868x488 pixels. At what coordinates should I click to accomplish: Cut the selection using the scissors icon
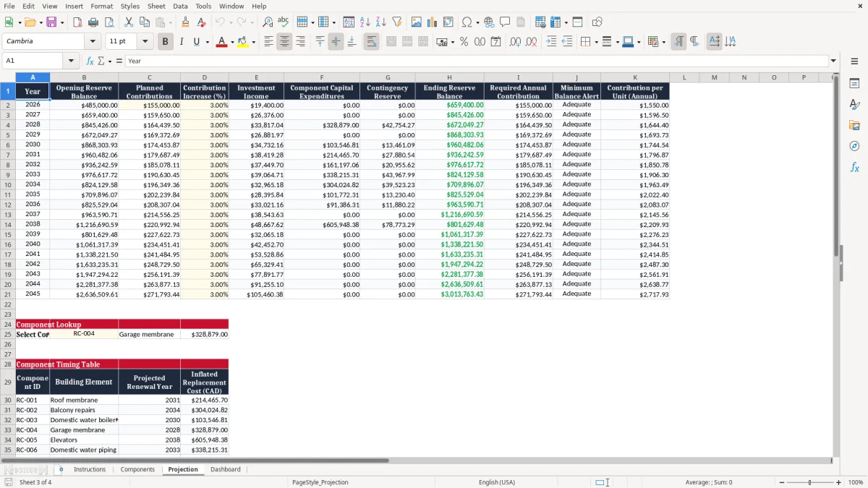pyautogui.click(x=129, y=22)
